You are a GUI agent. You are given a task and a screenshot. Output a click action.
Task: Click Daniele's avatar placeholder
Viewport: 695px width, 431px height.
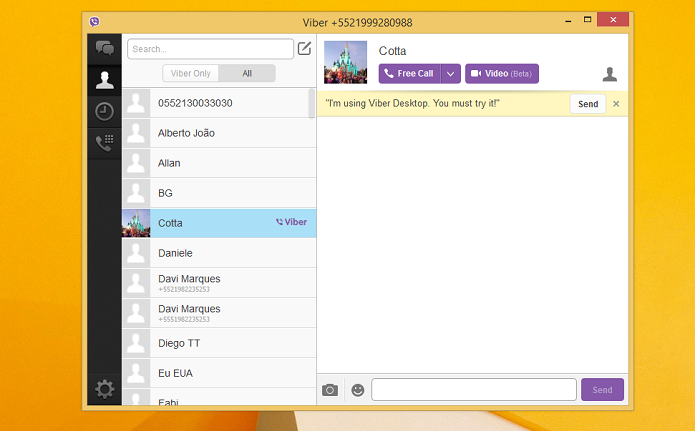(x=136, y=253)
